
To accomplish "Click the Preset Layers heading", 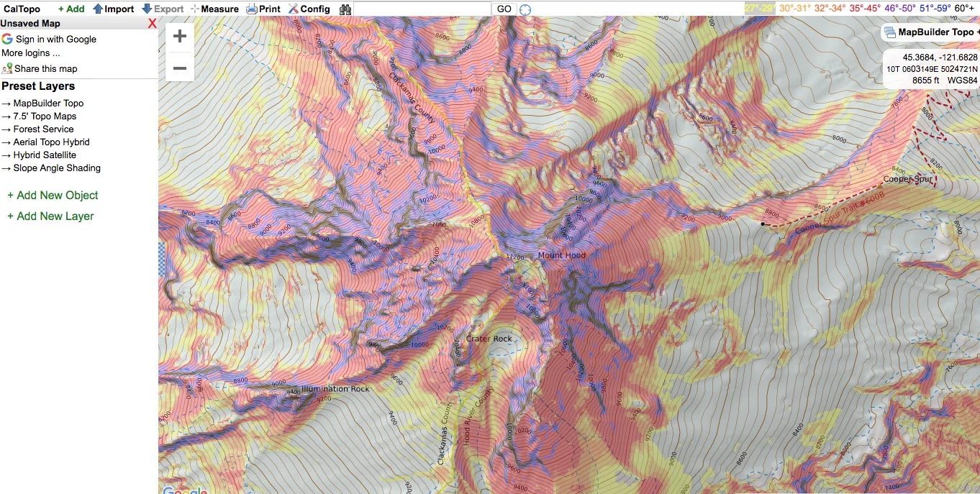I will (x=38, y=86).
